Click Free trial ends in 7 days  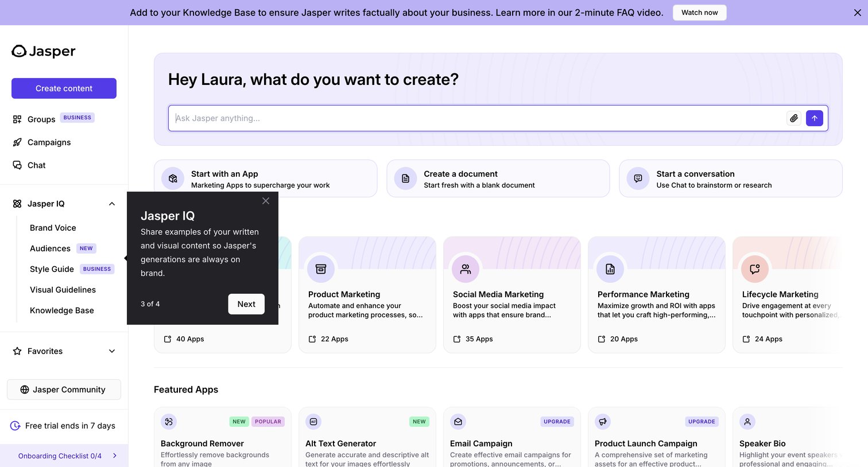tap(70, 426)
